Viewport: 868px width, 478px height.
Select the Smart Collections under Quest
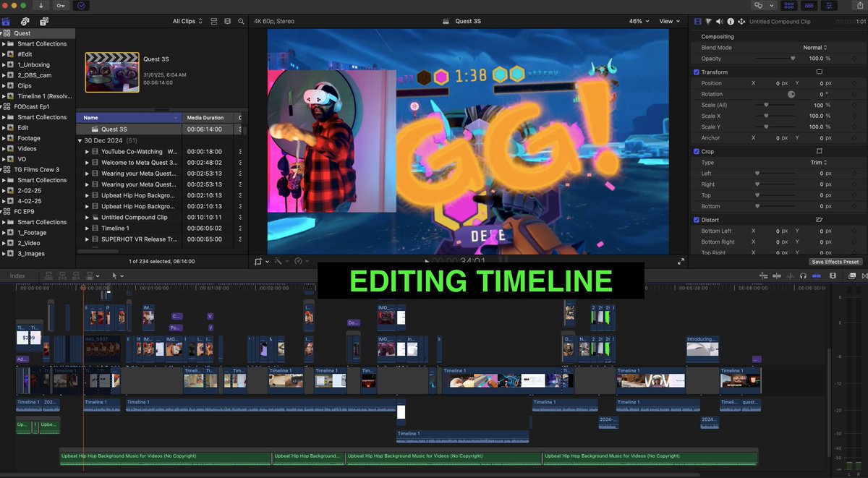point(42,44)
